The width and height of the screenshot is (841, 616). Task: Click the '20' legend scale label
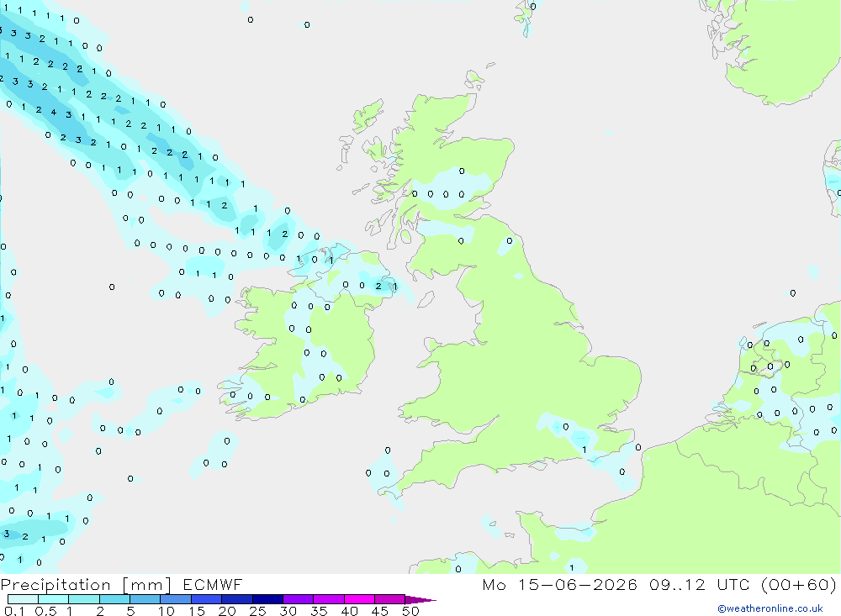(227, 611)
